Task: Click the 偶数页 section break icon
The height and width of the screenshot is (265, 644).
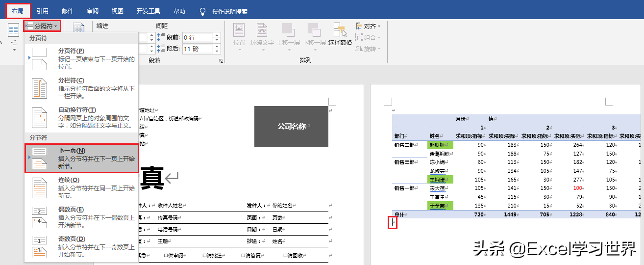Action: click(x=39, y=217)
